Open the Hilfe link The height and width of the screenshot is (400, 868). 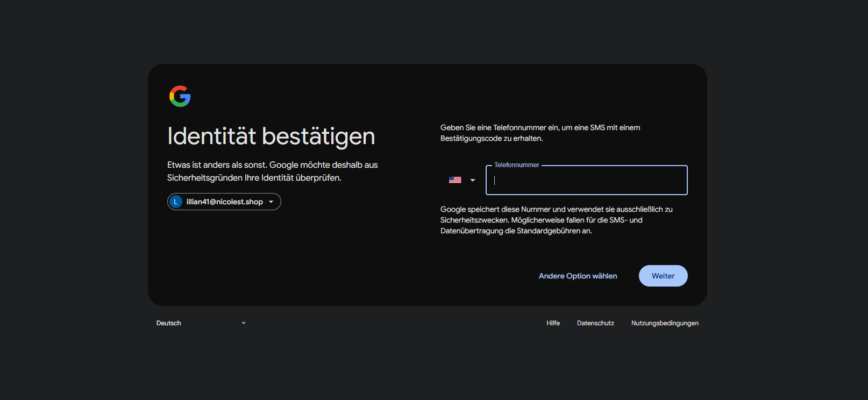click(553, 323)
